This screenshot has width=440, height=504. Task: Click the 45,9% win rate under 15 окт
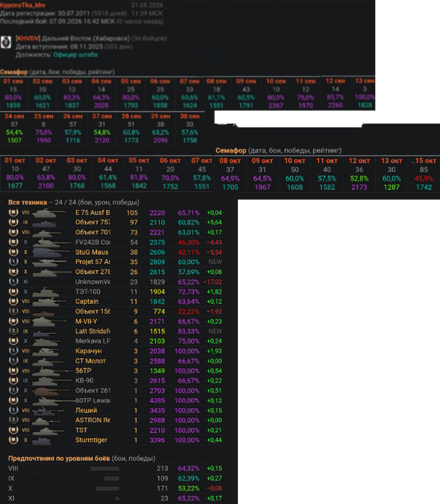[x=424, y=178]
